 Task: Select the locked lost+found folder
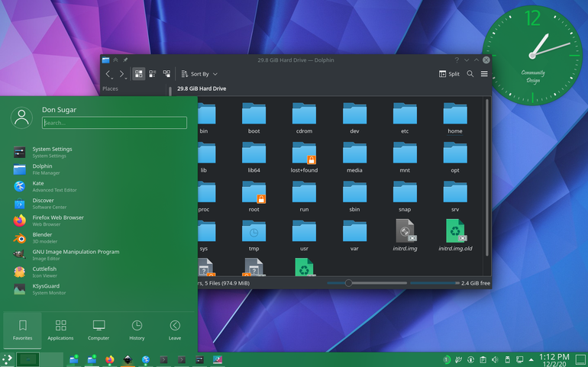304,157
